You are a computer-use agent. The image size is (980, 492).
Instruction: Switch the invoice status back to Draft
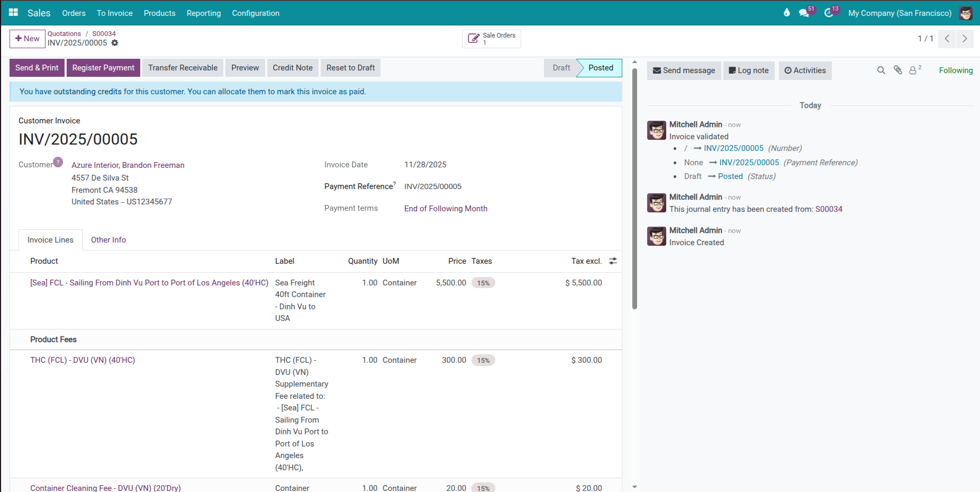click(x=561, y=68)
